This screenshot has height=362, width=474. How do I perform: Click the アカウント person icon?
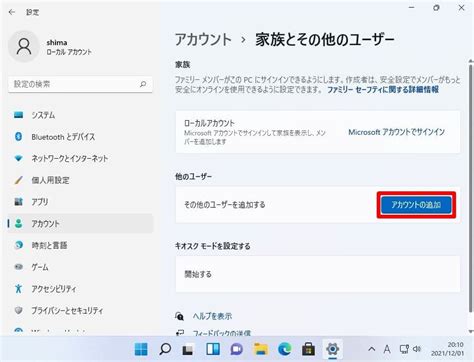(19, 223)
